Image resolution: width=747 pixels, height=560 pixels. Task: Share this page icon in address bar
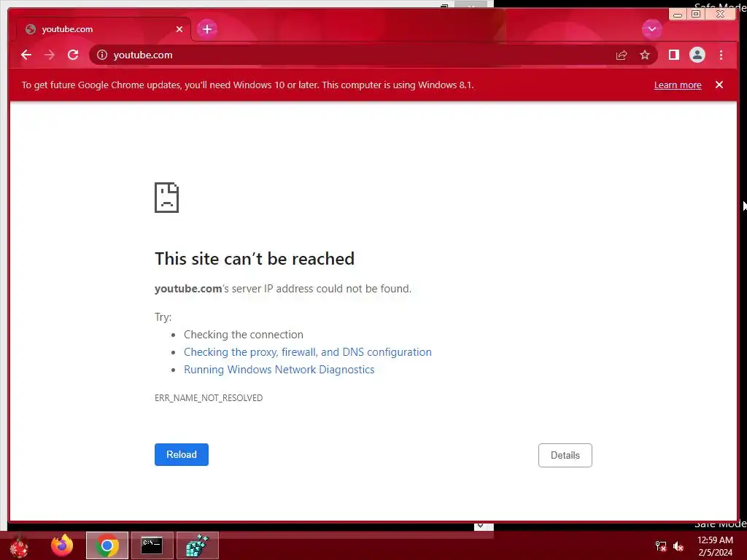point(622,55)
